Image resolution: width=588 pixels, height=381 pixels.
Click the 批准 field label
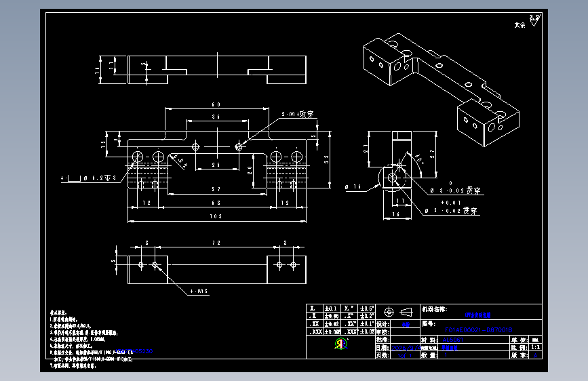(x=383, y=340)
